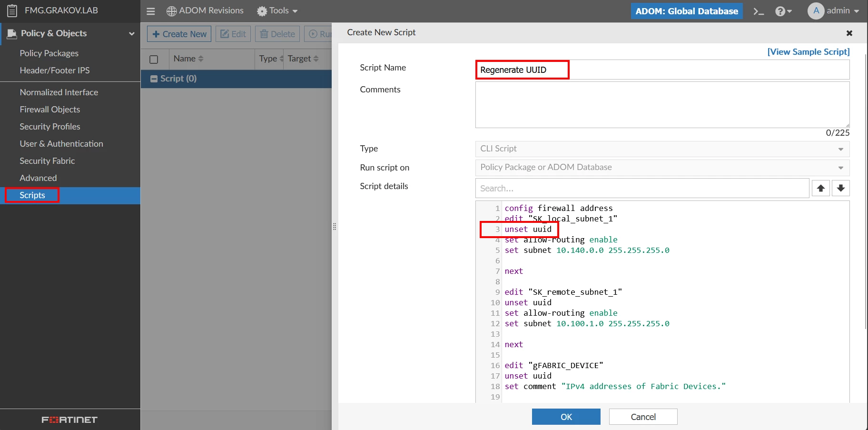This screenshot has height=430, width=868.
Task: Click the Policy & Objects module icon
Action: 12,33
